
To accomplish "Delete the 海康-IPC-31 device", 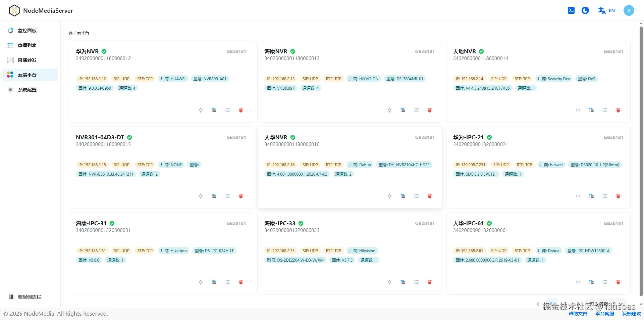I will (241, 282).
